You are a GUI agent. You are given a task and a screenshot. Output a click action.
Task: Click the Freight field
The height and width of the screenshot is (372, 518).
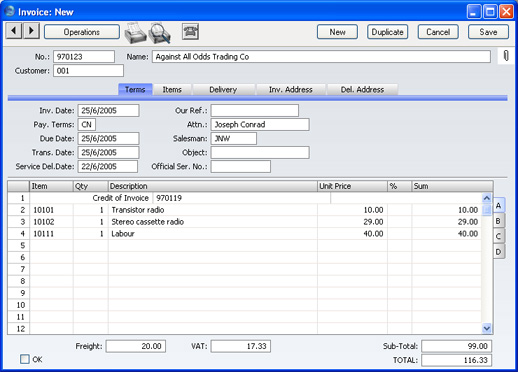point(136,346)
